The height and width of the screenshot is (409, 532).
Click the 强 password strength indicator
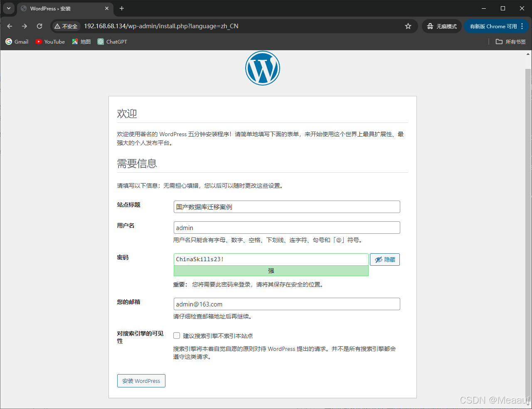pos(271,271)
